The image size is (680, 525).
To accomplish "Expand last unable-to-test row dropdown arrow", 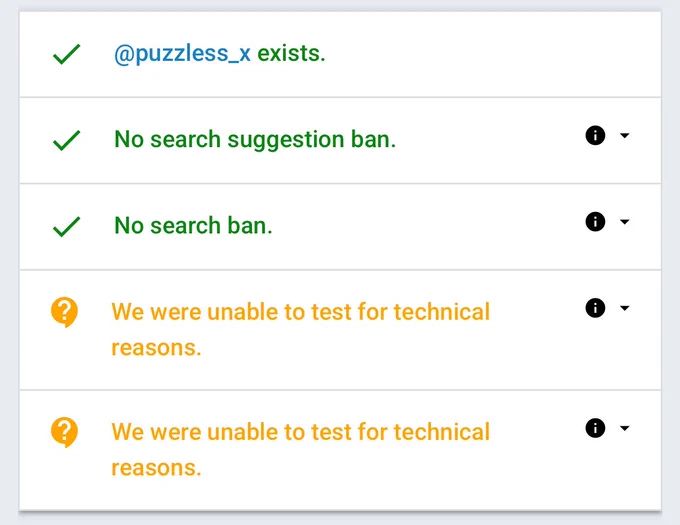I will coord(624,428).
